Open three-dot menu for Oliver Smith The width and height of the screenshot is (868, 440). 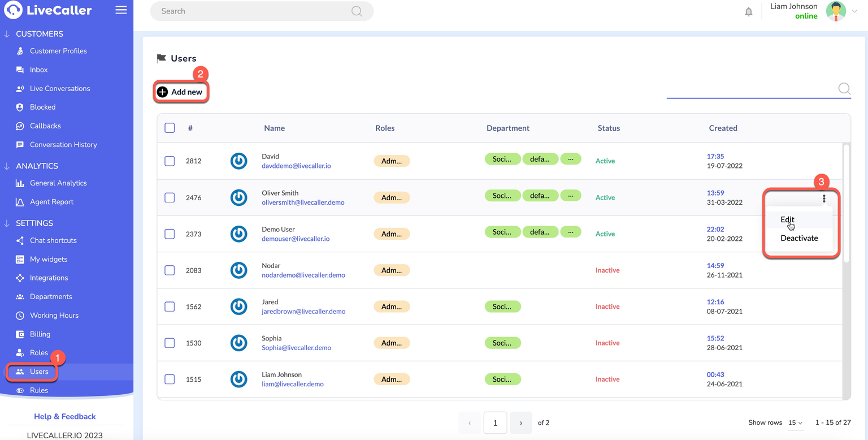pos(824,199)
